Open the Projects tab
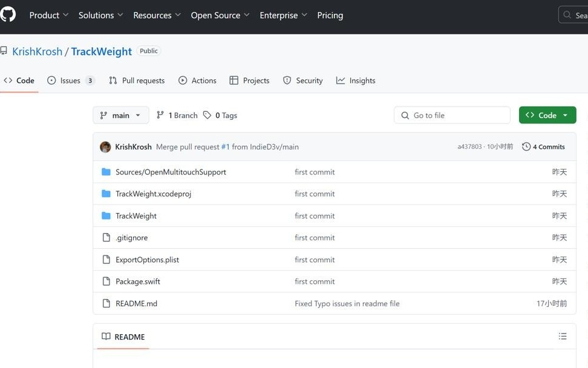The image size is (588, 368). point(249,80)
